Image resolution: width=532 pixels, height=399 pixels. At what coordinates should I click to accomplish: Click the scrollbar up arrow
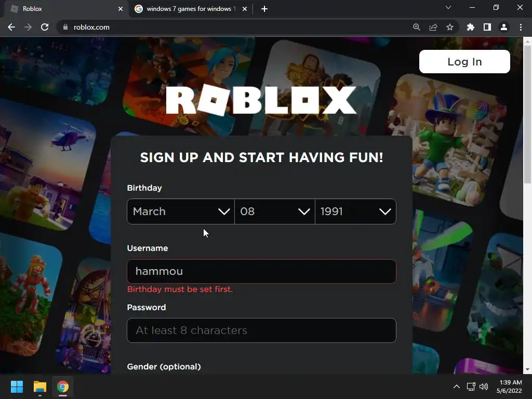[527, 42]
